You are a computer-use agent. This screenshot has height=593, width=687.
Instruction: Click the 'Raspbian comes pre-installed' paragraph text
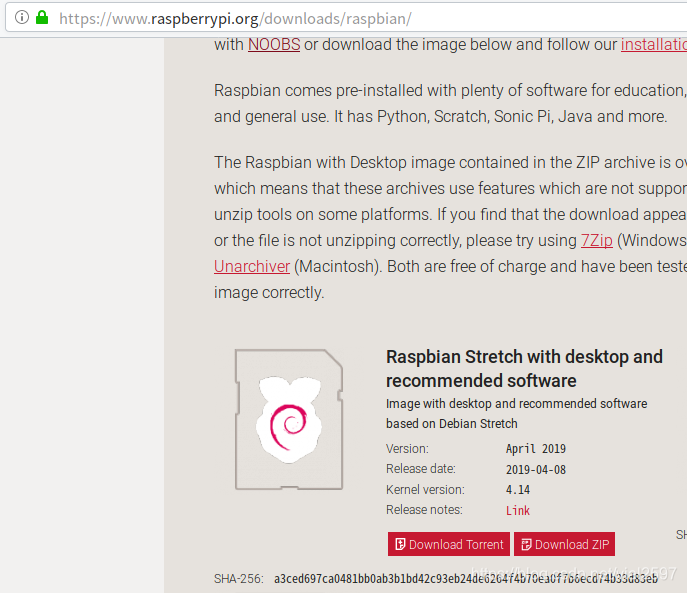pos(450,103)
